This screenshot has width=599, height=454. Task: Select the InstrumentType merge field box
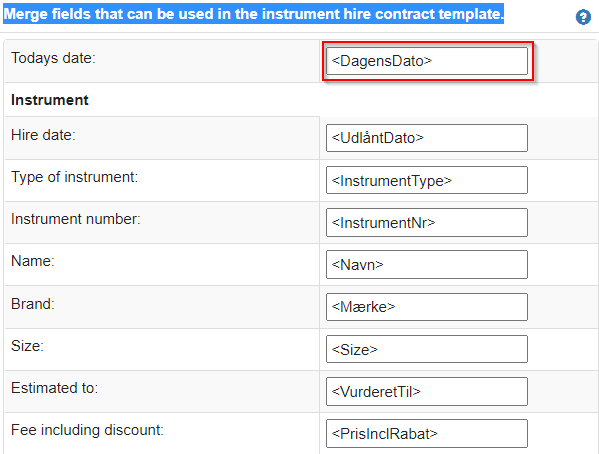427,180
